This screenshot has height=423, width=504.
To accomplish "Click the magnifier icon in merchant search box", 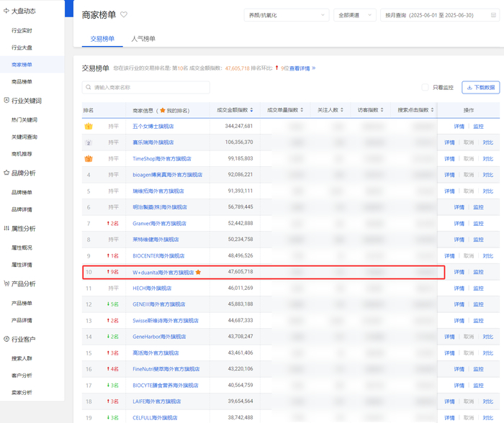I will 89,87.
